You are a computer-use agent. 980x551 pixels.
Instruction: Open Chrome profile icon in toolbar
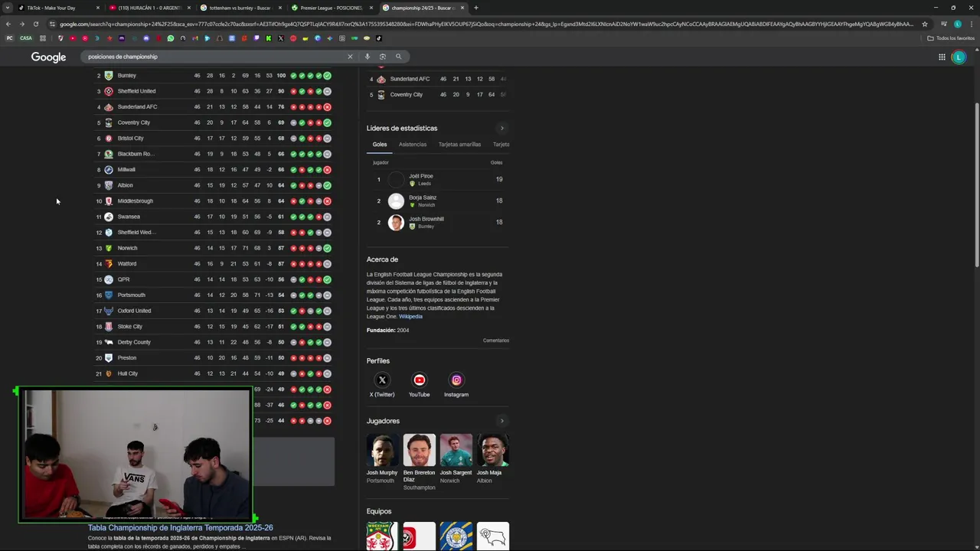pyautogui.click(x=957, y=24)
